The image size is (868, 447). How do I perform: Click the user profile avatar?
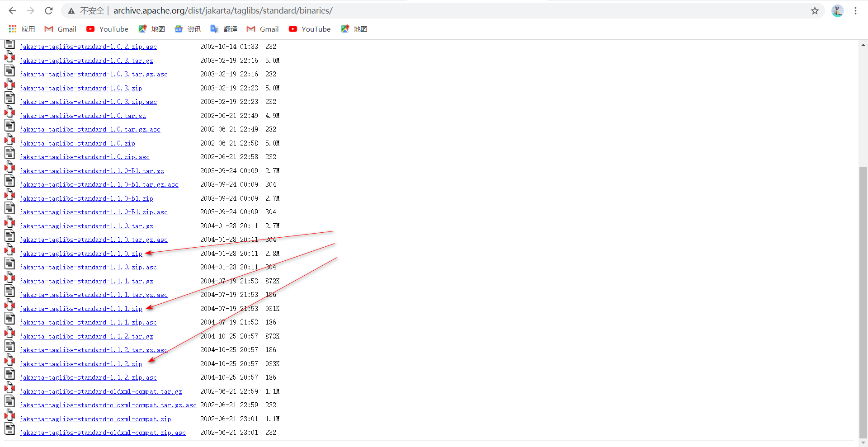pyautogui.click(x=838, y=10)
